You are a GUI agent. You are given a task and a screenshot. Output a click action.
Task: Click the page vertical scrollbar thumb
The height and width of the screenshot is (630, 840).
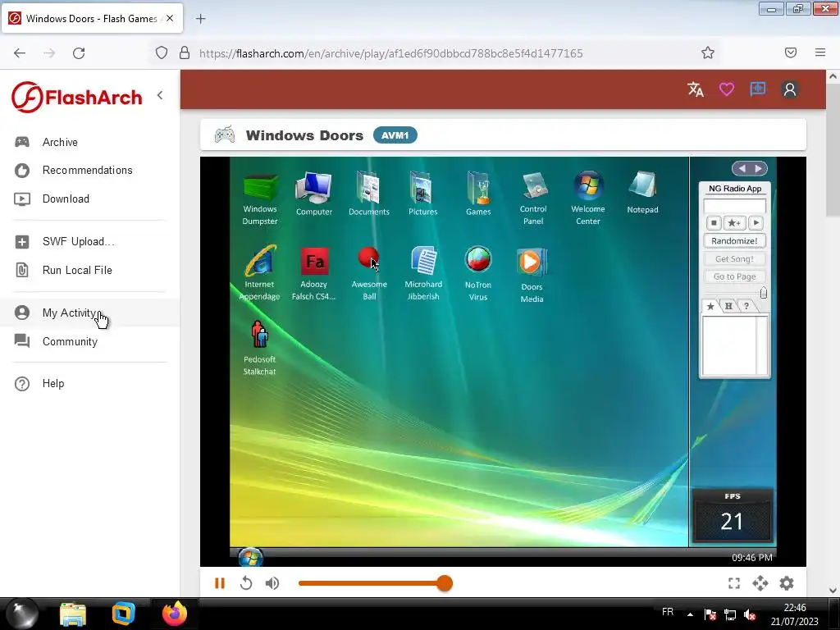pos(833,150)
